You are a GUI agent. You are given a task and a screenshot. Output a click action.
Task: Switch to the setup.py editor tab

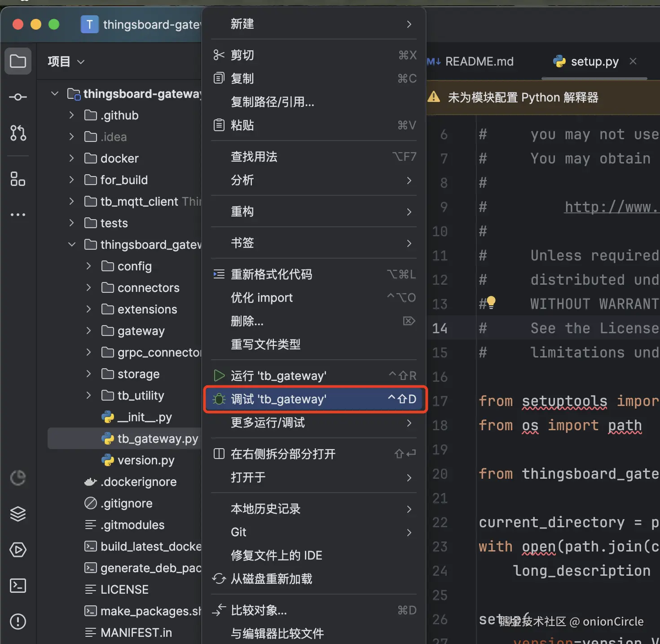click(594, 61)
